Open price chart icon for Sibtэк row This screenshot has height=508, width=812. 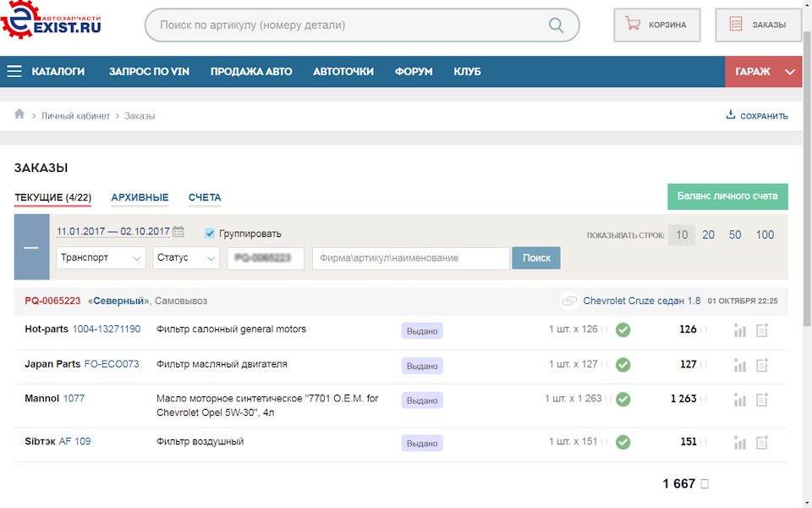point(740,443)
